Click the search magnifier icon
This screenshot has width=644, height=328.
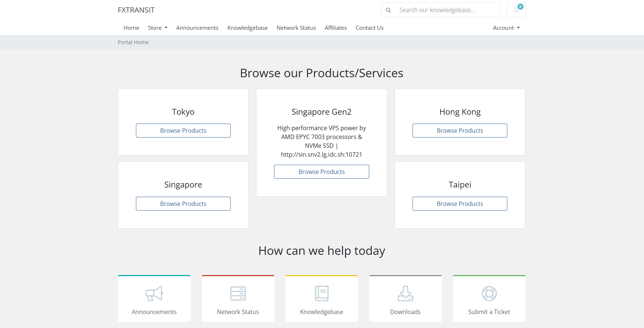388,10
